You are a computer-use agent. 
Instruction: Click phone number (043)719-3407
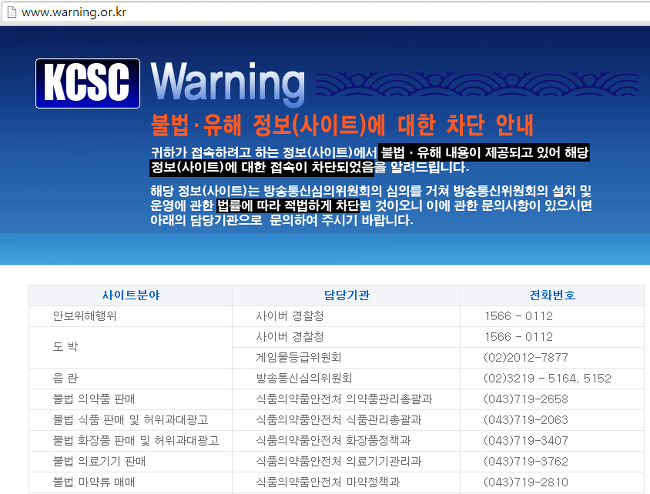(x=526, y=441)
